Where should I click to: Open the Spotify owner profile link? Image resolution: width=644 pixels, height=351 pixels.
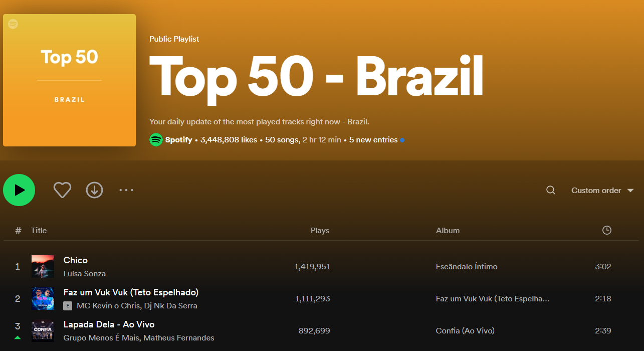pyautogui.click(x=178, y=140)
